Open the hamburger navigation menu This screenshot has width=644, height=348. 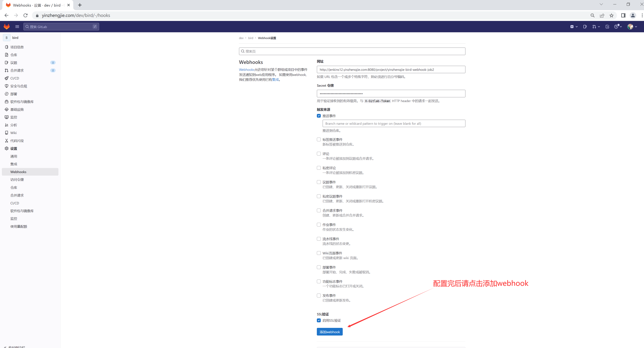(x=17, y=27)
